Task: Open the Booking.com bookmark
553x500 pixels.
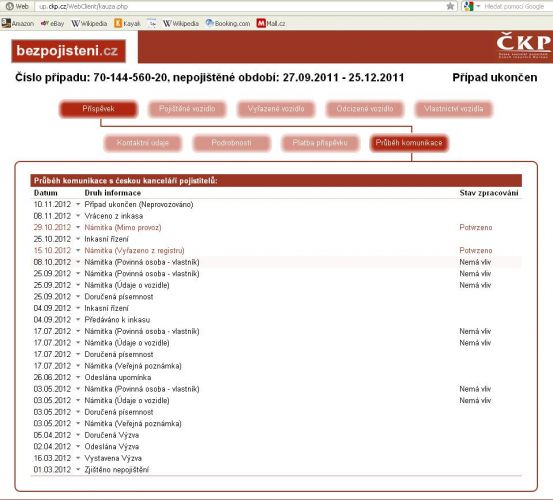Action: 228,24
